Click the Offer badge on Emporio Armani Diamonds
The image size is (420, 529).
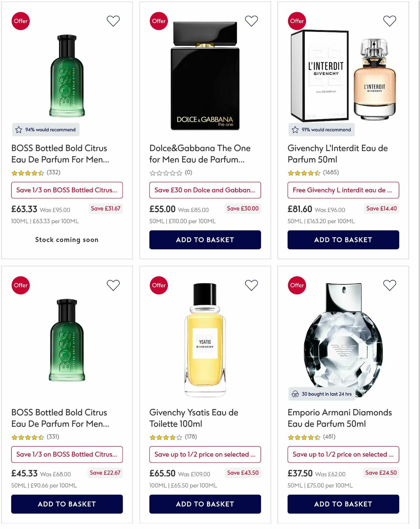point(297,285)
